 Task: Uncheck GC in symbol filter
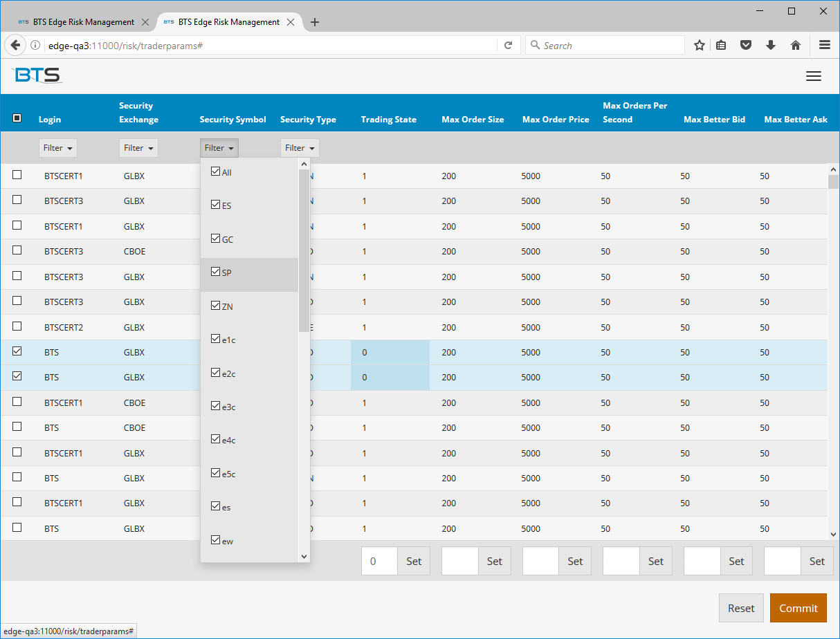pyautogui.click(x=215, y=239)
